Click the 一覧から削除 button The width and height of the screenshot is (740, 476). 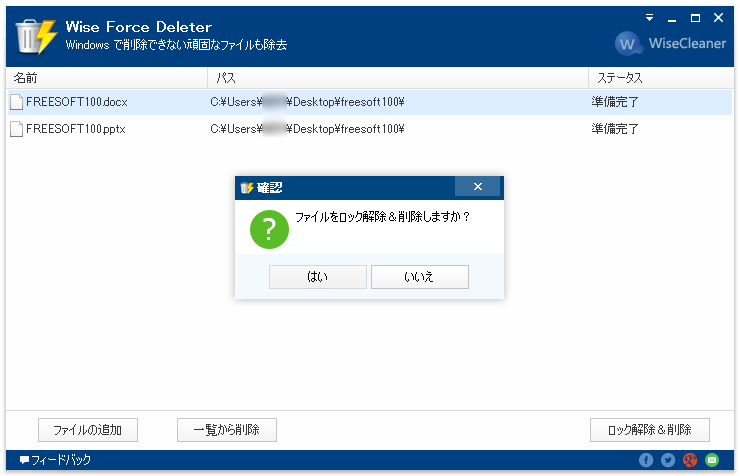coord(227,430)
